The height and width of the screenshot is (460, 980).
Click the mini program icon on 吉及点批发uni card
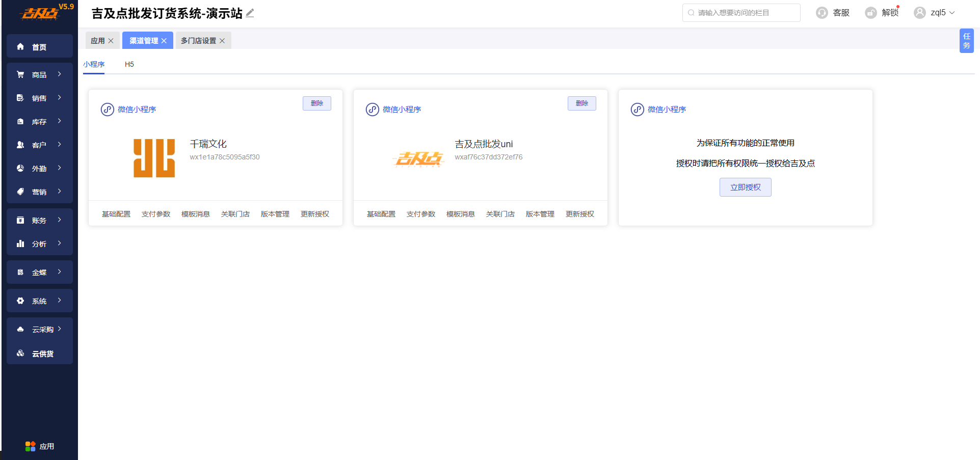tap(373, 110)
